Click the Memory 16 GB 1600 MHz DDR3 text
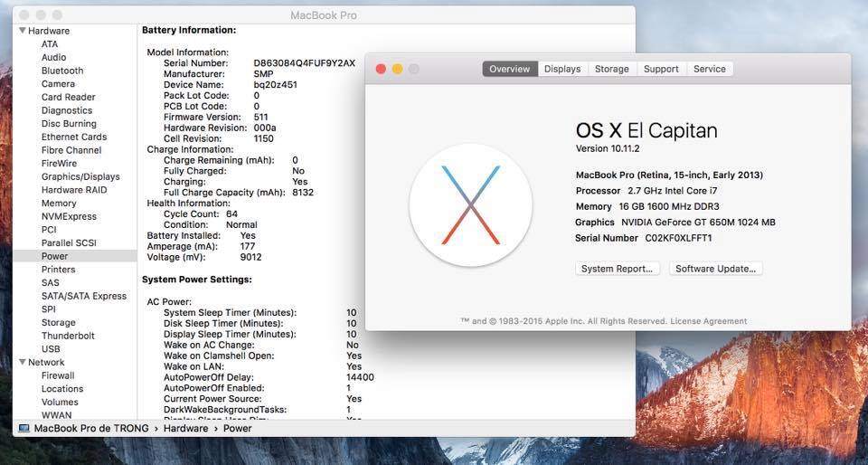The height and width of the screenshot is (465, 868). click(647, 206)
